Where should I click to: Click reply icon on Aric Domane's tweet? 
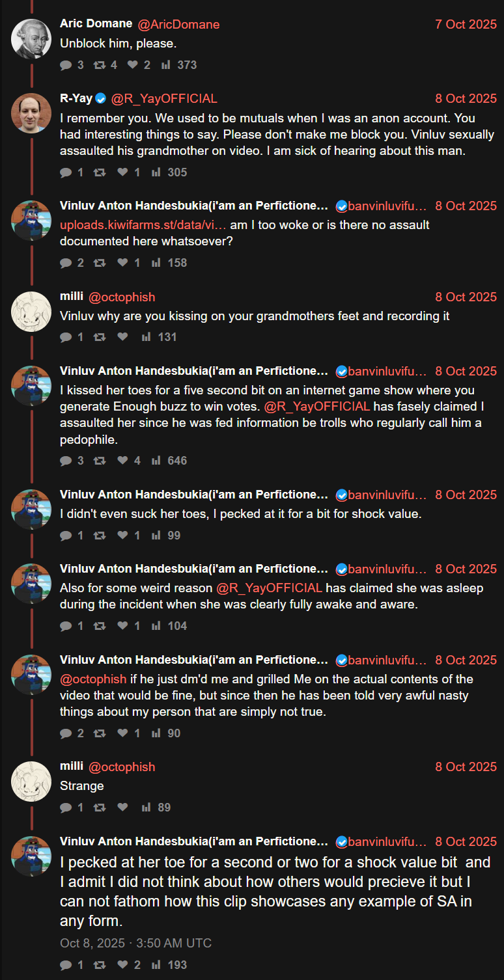66,65
